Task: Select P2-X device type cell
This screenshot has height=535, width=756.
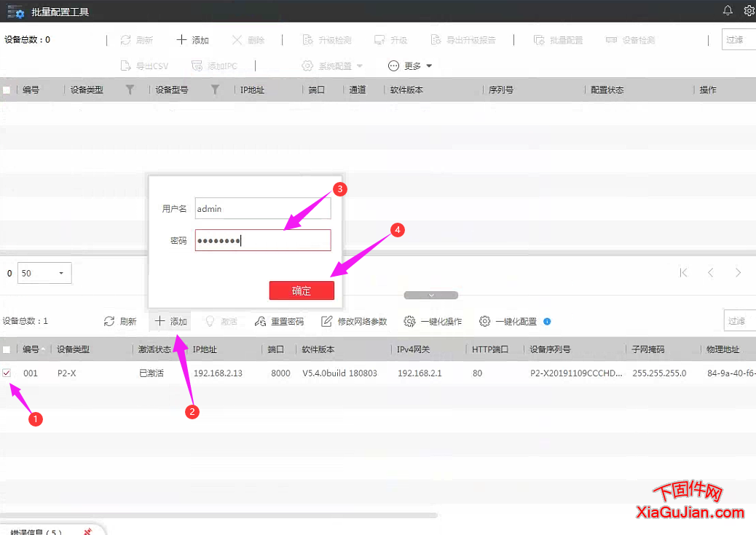Action: tap(66, 373)
